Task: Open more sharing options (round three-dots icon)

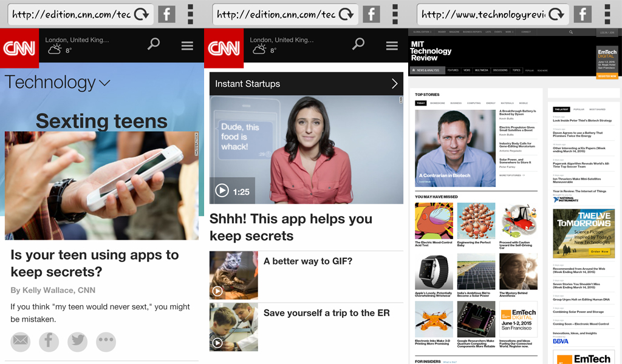Action: tap(106, 342)
